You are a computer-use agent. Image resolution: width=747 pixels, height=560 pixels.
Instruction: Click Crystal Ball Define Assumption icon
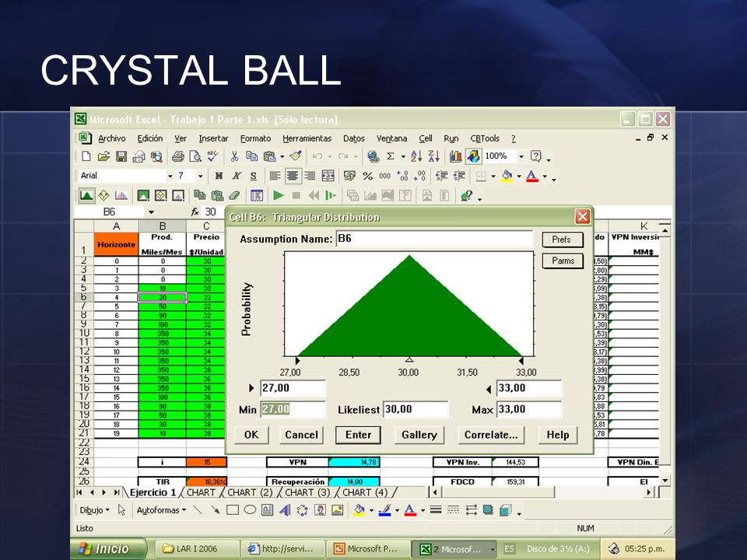tap(86, 195)
